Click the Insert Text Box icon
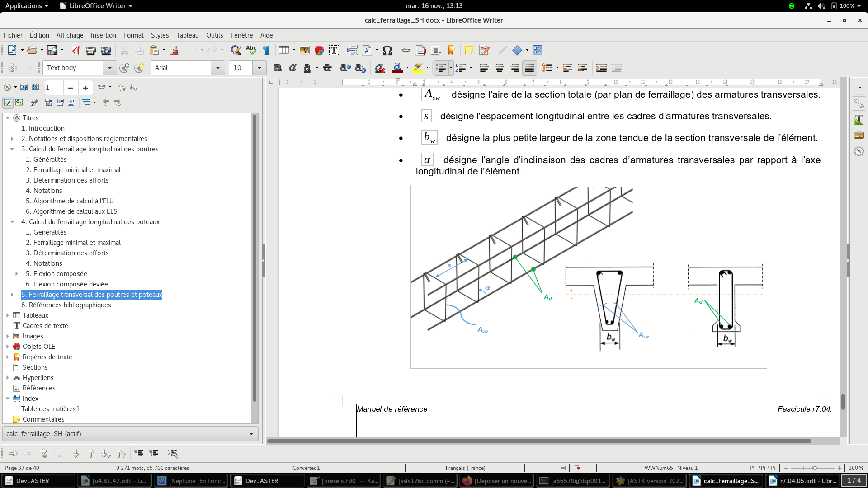Screen dimensions: 868x488 pos(334,50)
